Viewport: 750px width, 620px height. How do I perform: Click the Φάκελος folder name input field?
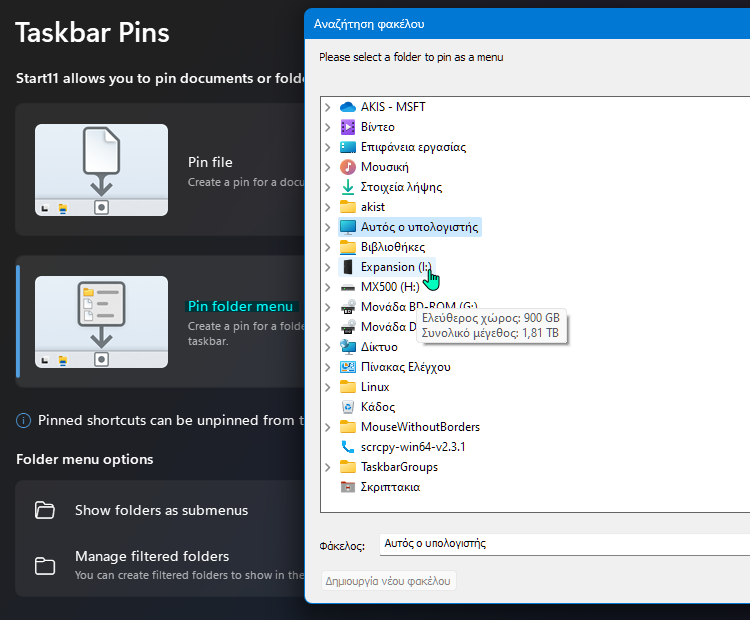tap(564, 544)
